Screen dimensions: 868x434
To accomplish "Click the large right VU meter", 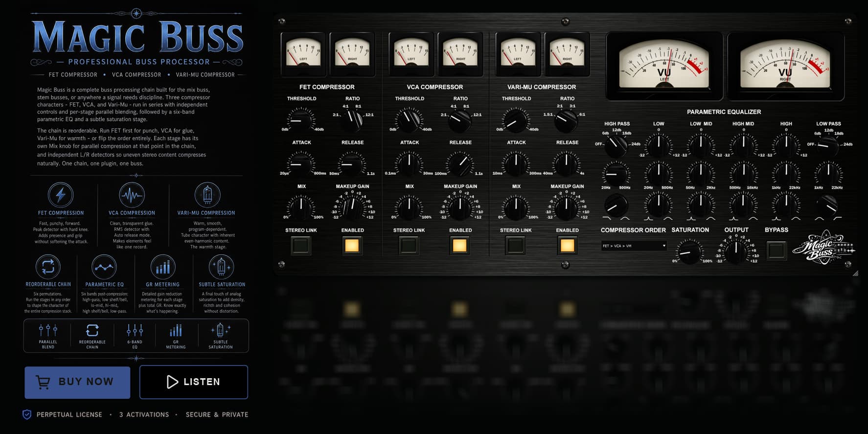I will pyautogui.click(x=785, y=66).
